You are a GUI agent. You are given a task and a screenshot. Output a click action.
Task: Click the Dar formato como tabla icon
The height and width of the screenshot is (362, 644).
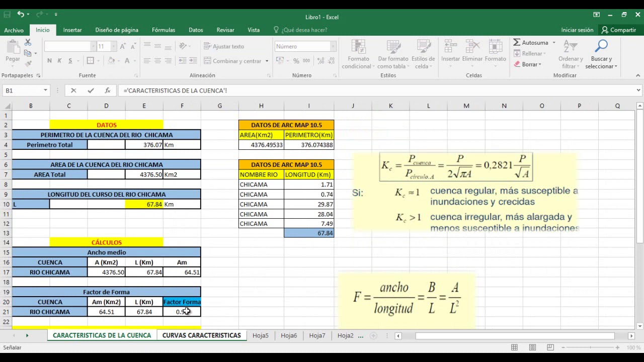[393, 46]
